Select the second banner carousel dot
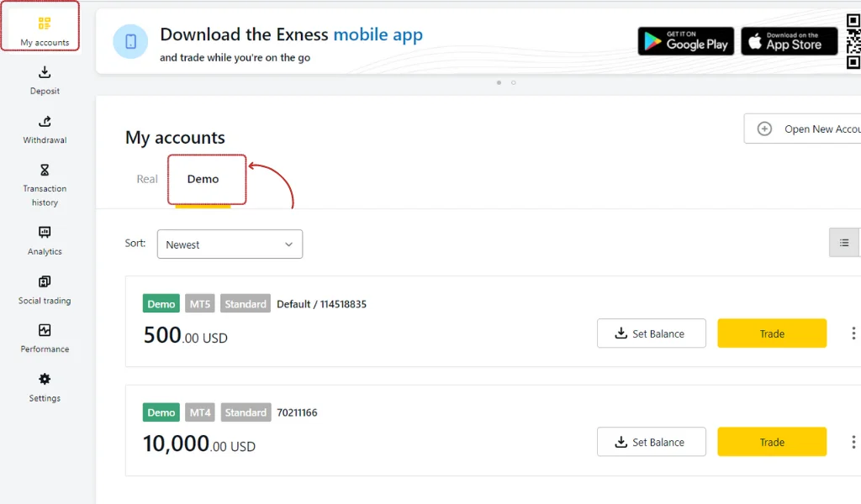The width and height of the screenshot is (861, 504). pyautogui.click(x=512, y=82)
